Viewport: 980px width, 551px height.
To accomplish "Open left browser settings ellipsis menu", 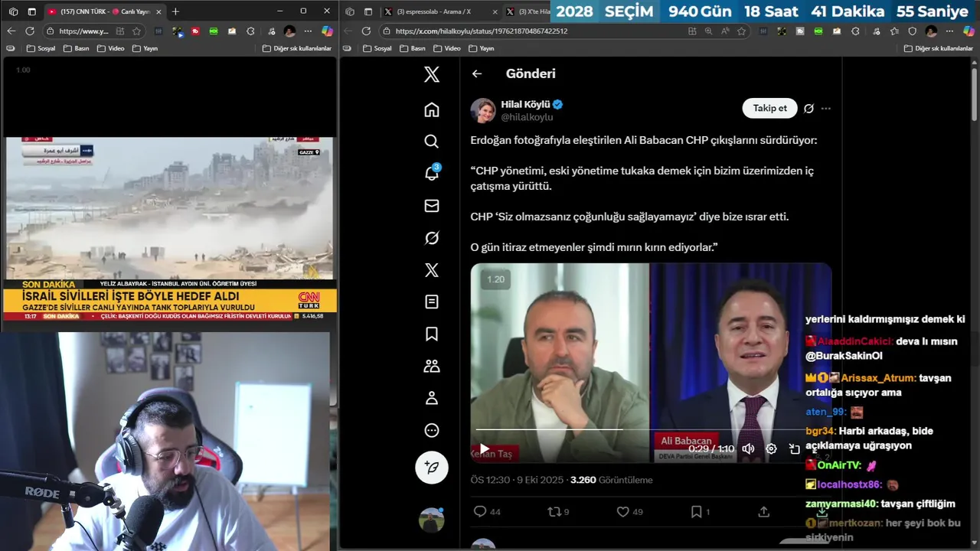I will (x=309, y=31).
